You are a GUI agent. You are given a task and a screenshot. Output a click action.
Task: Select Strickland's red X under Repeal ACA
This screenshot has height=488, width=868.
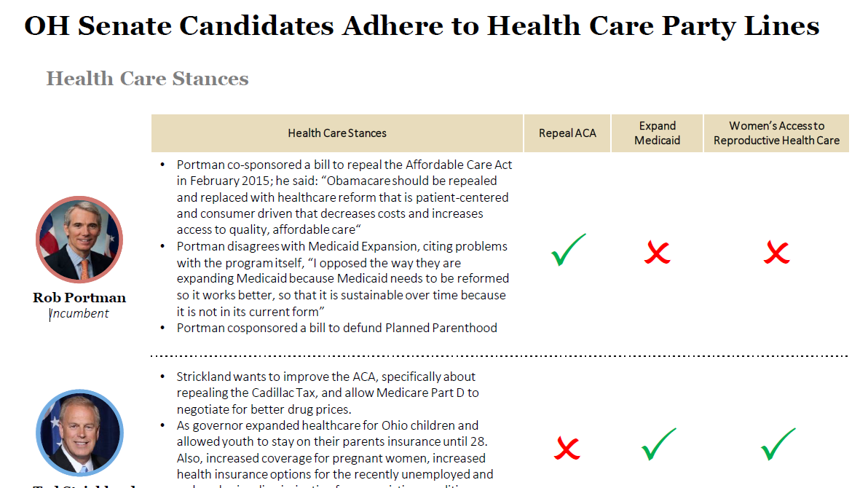567,448
